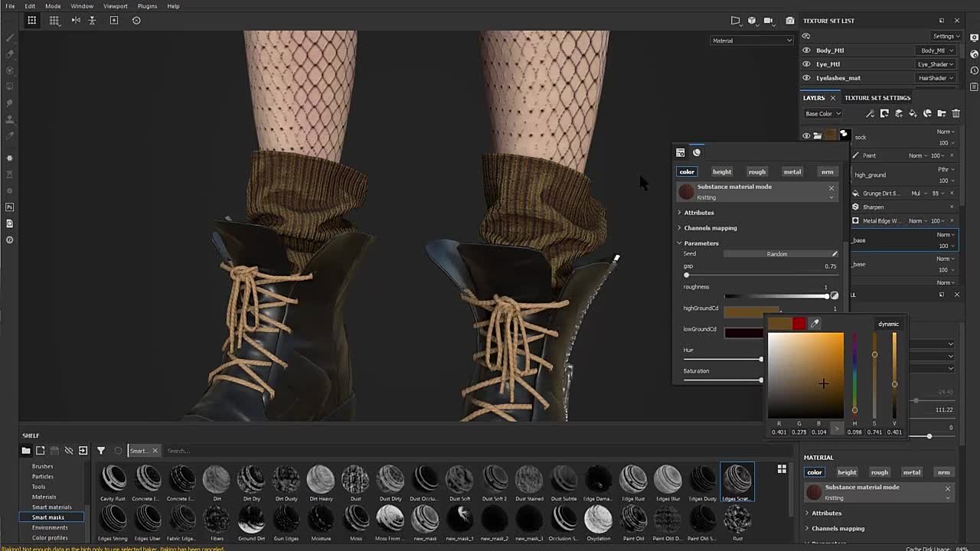Hide the sock layer folder

click(806, 136)
